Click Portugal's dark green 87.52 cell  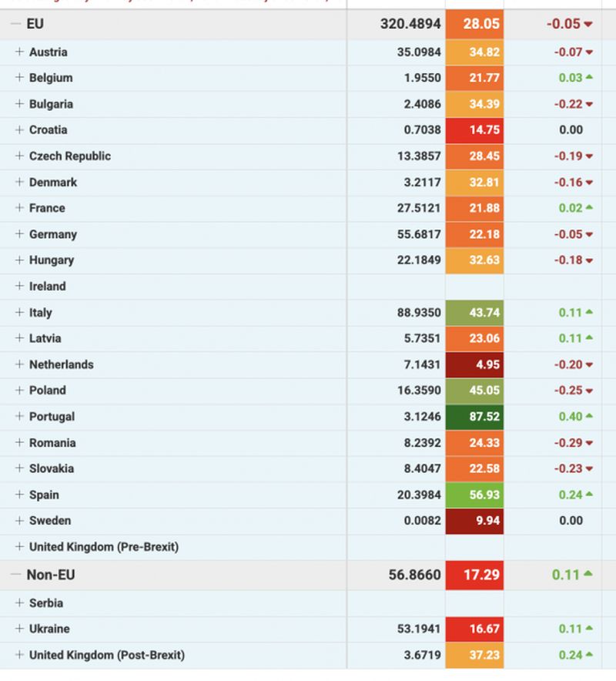(x=474, y=417)
